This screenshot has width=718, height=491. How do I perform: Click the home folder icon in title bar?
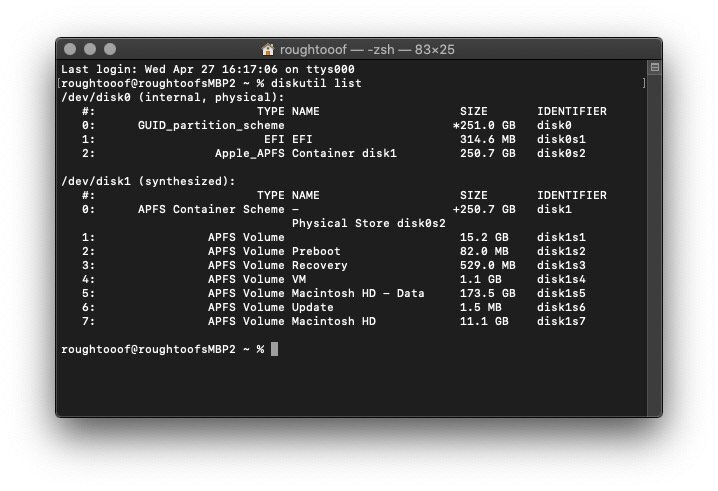(267, 49)
